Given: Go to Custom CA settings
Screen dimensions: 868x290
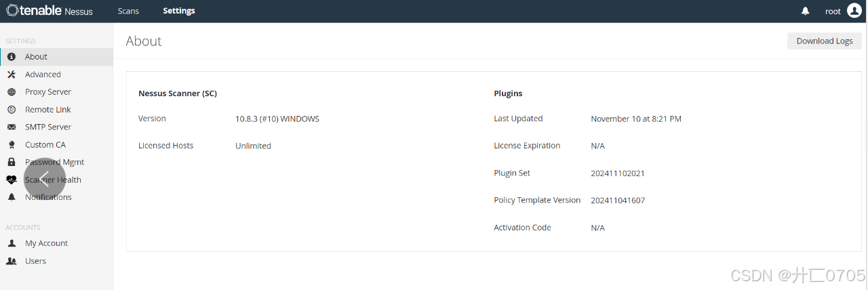Looking at the screenshot, I should (x=56, y=145).
